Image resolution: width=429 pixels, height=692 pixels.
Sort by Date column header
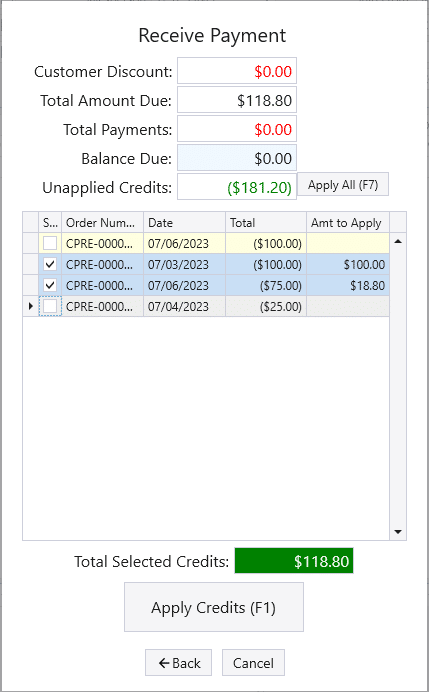pyautogui.click(x=184, y=222)
